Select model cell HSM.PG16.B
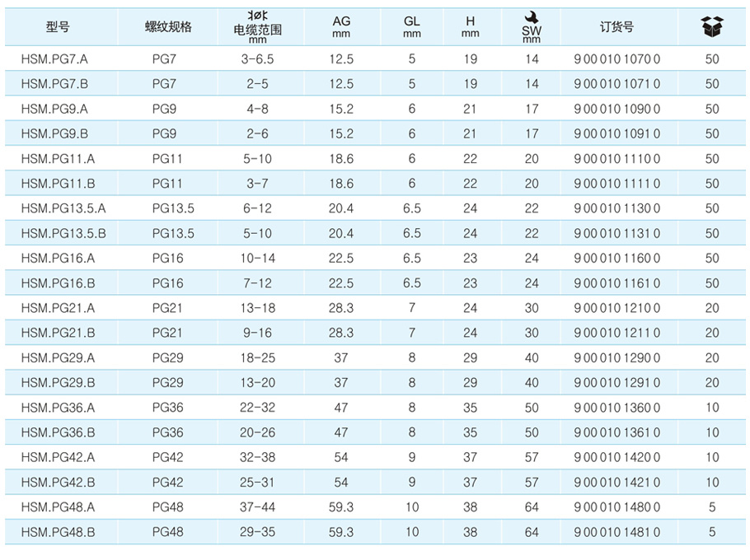 point(58,283)
